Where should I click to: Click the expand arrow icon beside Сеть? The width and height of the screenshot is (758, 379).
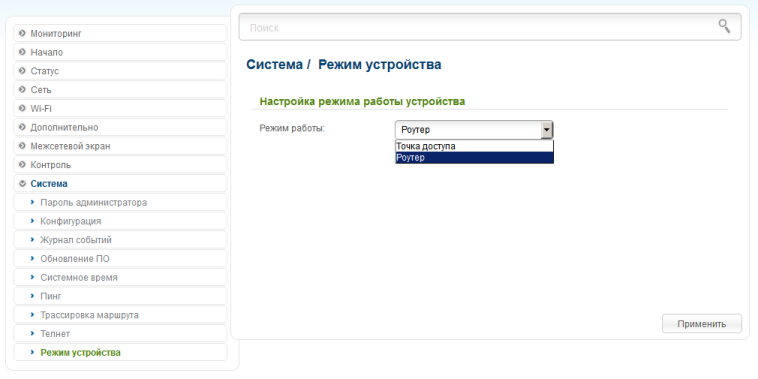click(x=22, y=90)
